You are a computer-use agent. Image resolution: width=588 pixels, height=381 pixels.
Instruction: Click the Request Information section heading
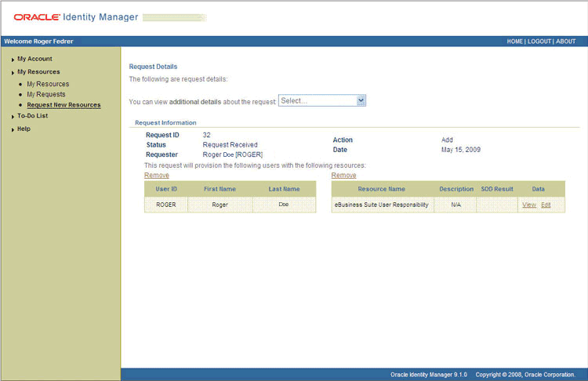click(x=165, y=122)
